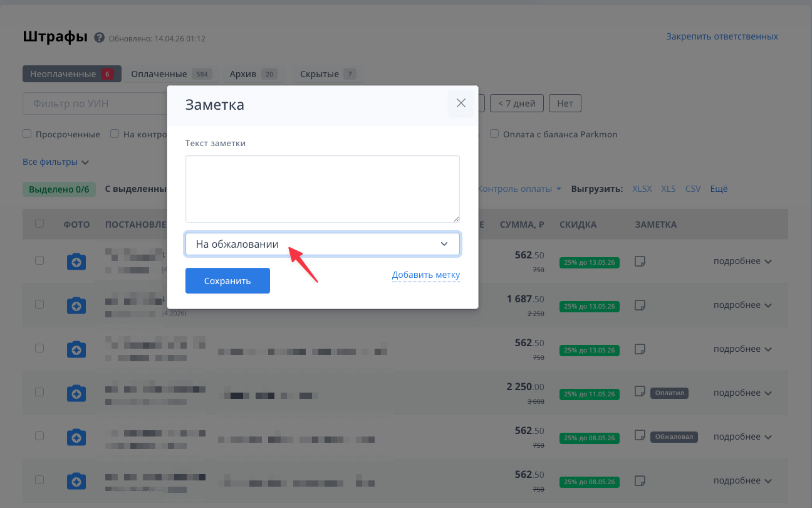Open the На обжаловании label dropdown

click(322, 245)
